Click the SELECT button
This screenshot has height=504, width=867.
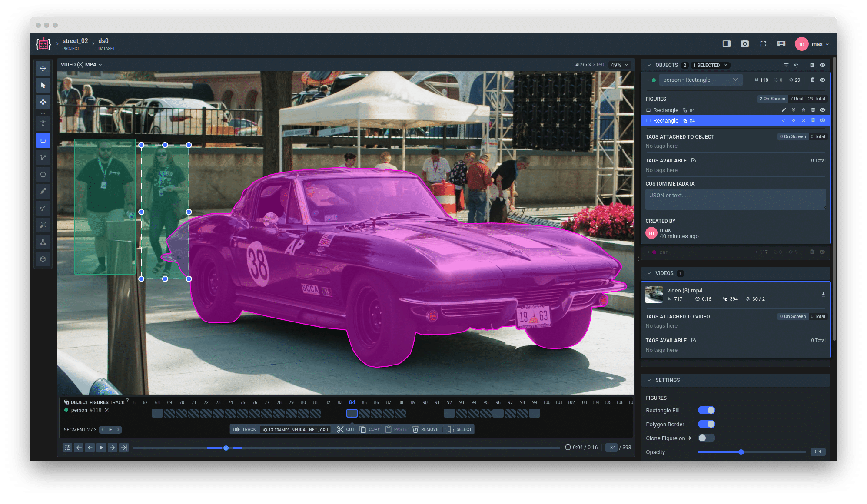pyautogui.click(x=460, y=429)
